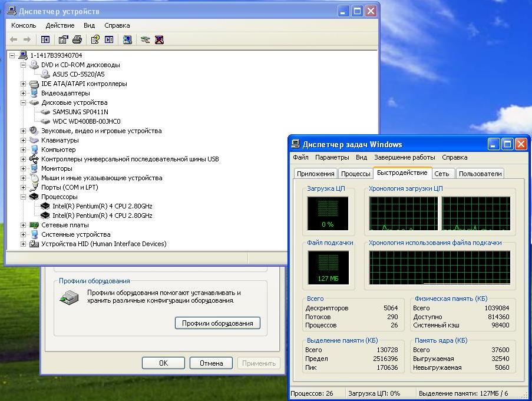Select the ASUS CD-S520/A5 label
The image size is (532, 401).
tap(78, 74)
